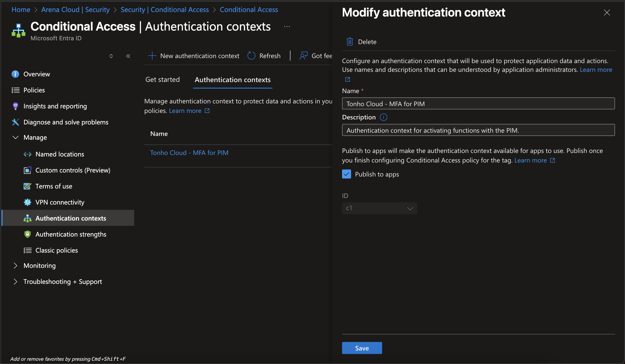Open the ellipsis more options menu
Image resolution: width=625 pixels, height=364 pixels.
(x=287, y=27)
